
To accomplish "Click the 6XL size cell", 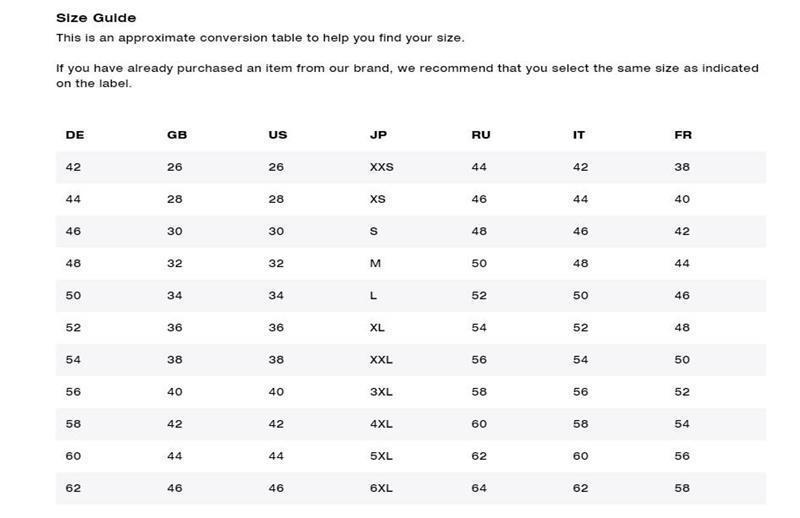I will click(x=381, y=488).
